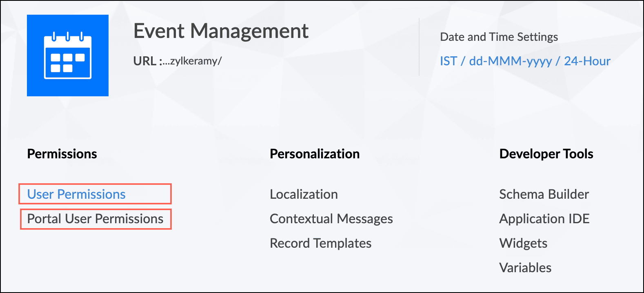This screenshot has width=644, height=293.
Task: Click the URL label text
Action: [x=145, y=61]
